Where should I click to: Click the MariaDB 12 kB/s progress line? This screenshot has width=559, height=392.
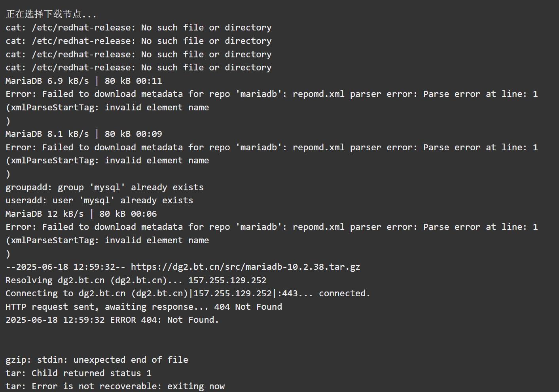(81, 214)
